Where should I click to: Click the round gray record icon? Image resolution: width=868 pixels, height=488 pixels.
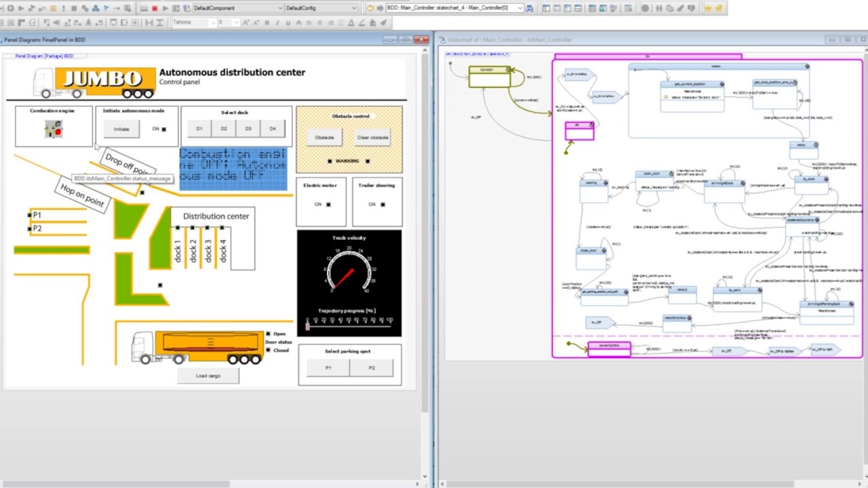645,8
